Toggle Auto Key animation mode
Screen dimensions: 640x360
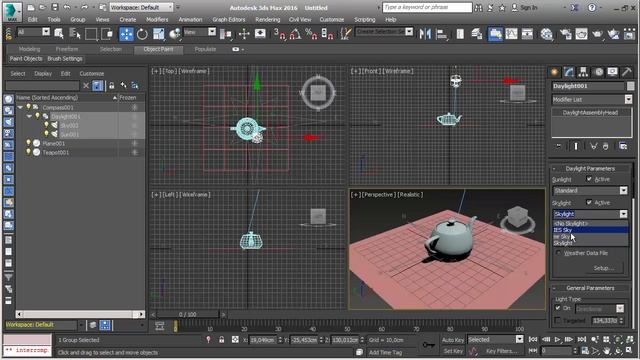pyautogui.click(x=453, y=340)
